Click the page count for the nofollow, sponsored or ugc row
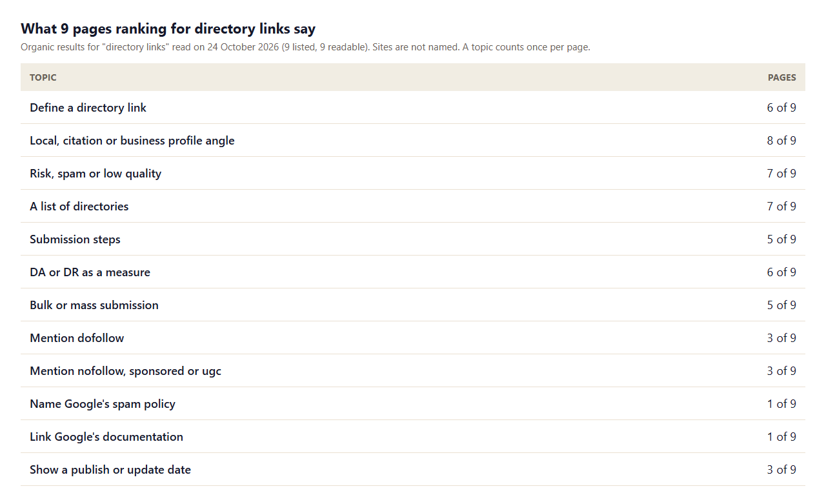This screenshot has width=826, height=504. coord(781,371)
